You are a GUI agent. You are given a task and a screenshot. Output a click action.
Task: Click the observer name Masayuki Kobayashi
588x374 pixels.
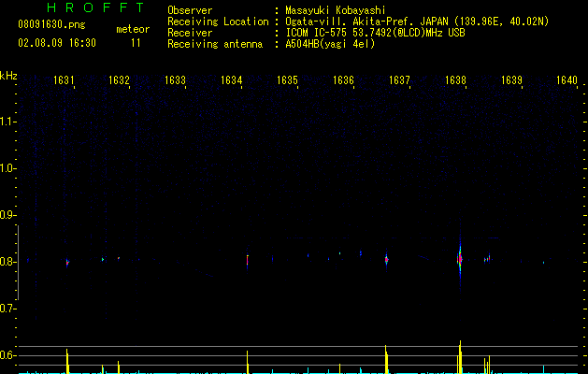[336, 10]
